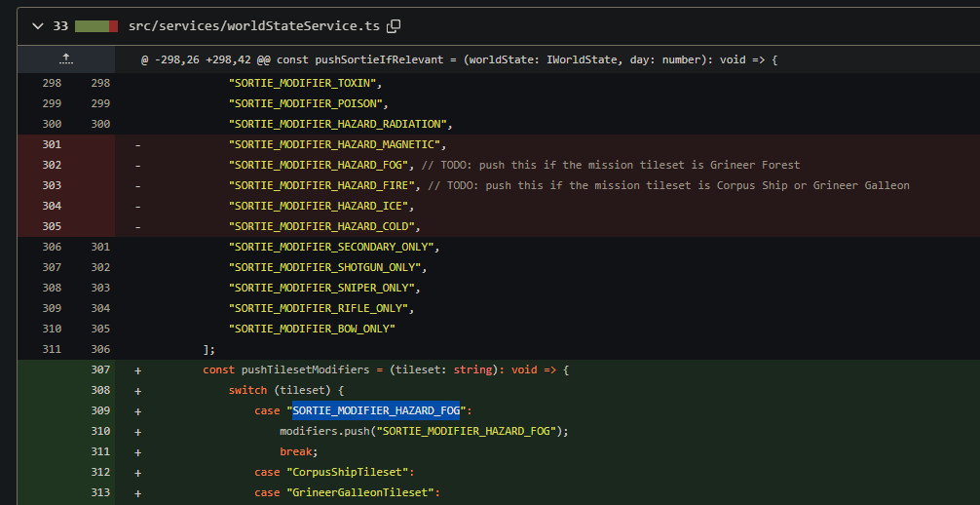Click the plus marker on the pushTilesetModifiers line
Image resolution: width=980 pixels, height=505 pixels.
[x=137, y=369]
